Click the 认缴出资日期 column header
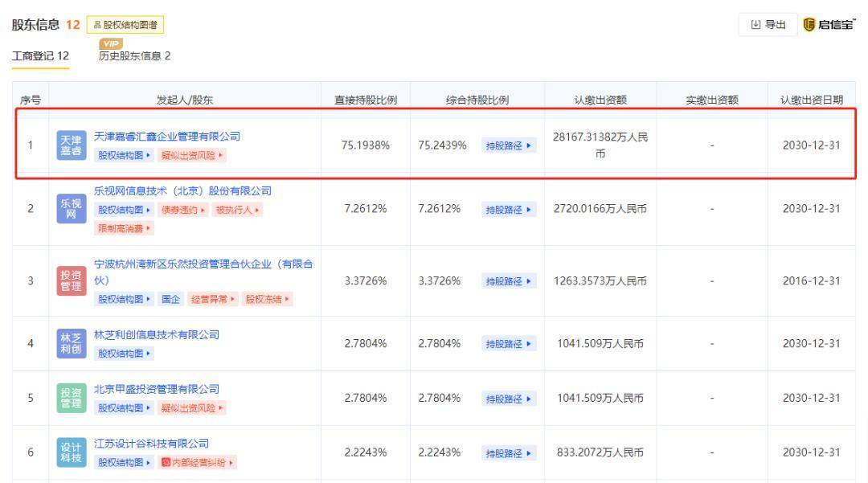 [812, 100]
